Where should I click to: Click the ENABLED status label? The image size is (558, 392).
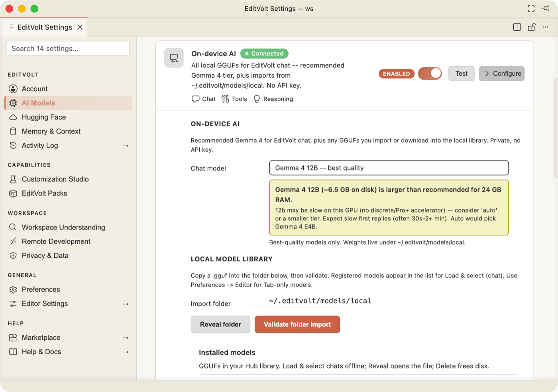pyautogui.click(x=397, y=74)
